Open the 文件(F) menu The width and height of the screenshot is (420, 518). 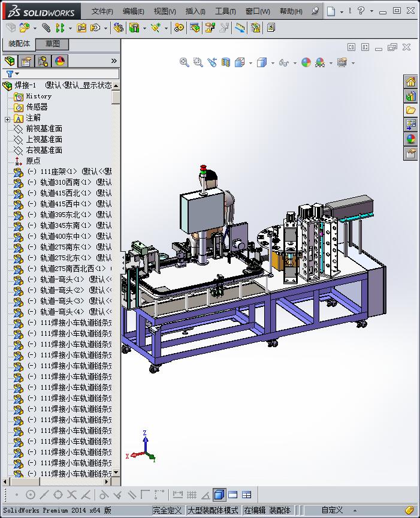pyautogui.click(x=102, y=11)
